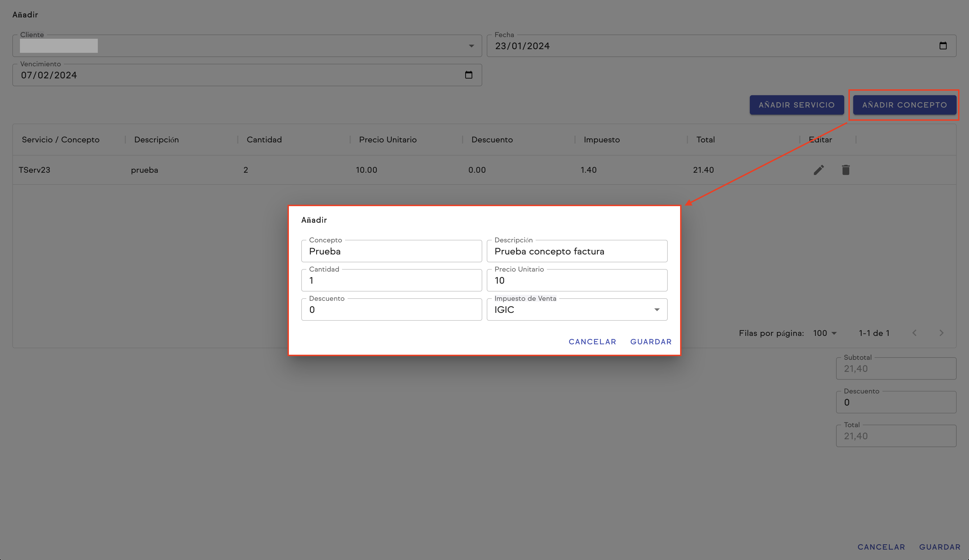Expand the Cliente dropdown
This screenshot has height=560, width=969.
[471, 46]
